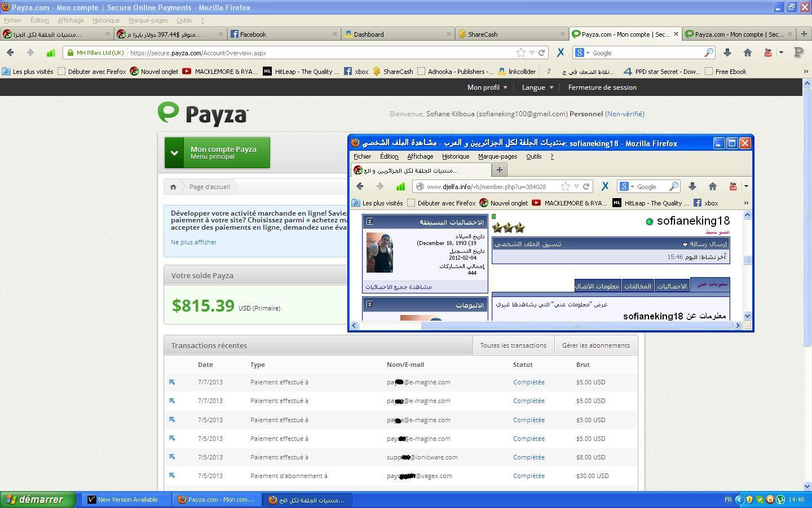
Task: Go back in the djelfa popup window
Action: coord(360,186)
